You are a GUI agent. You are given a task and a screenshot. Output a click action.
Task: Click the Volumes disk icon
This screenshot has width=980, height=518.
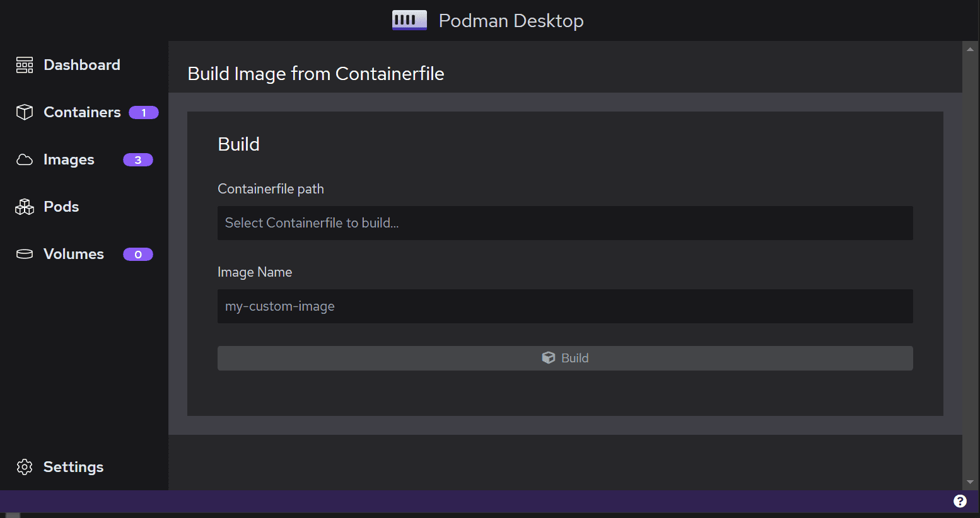click(x=25, y=254)
